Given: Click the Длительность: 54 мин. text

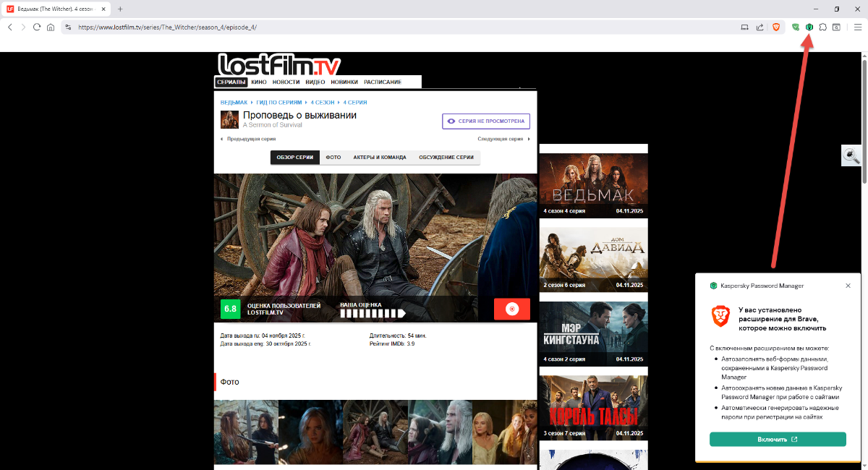Looking at the screenshot, I should [x=398, y=336].
